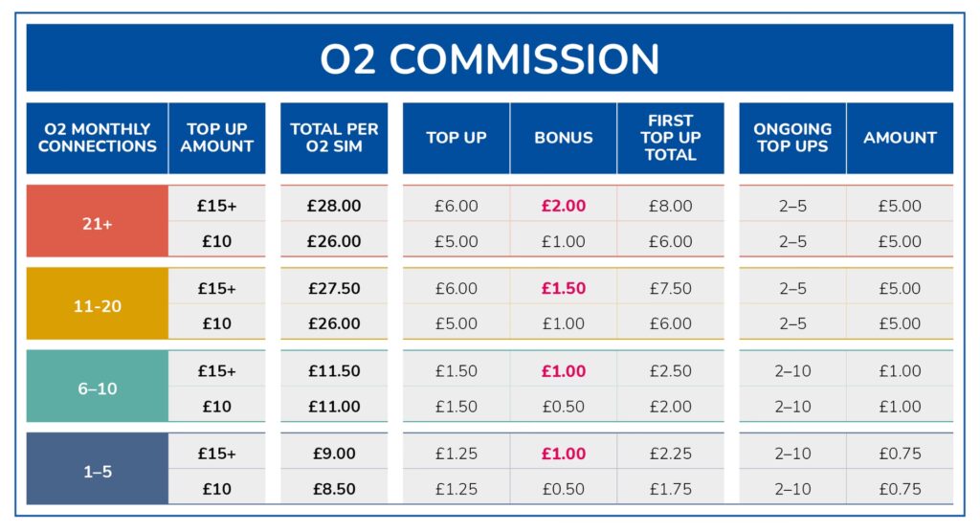
Task: Click the £28.00 total per SIM cell
Action: (x=334, y=206)
